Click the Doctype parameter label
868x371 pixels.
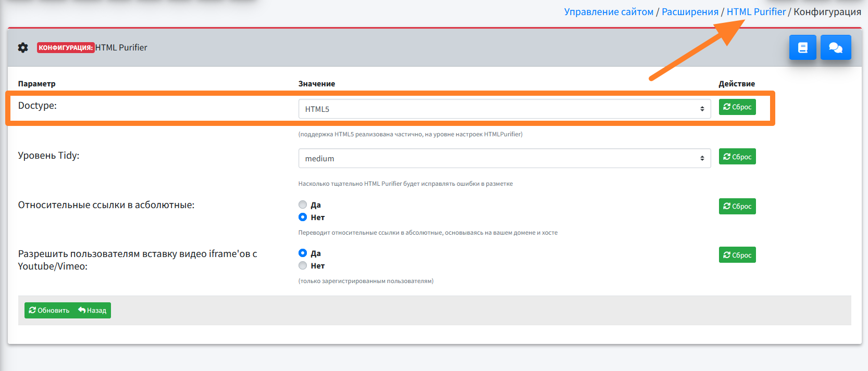(38, 105)
